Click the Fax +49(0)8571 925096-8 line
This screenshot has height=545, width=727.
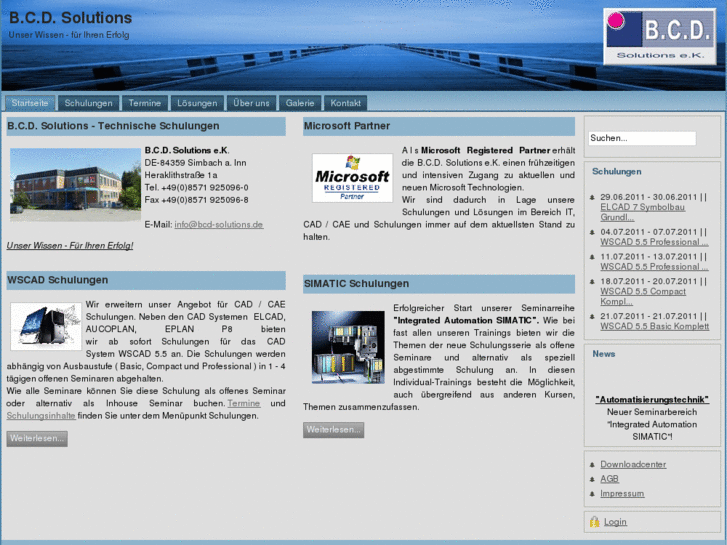pos(197,200)
